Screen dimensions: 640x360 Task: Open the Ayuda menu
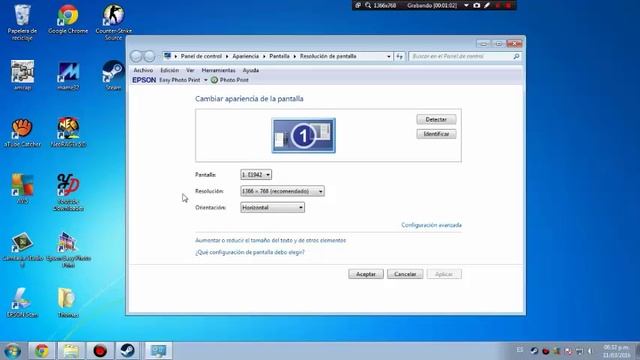(251, 70)
